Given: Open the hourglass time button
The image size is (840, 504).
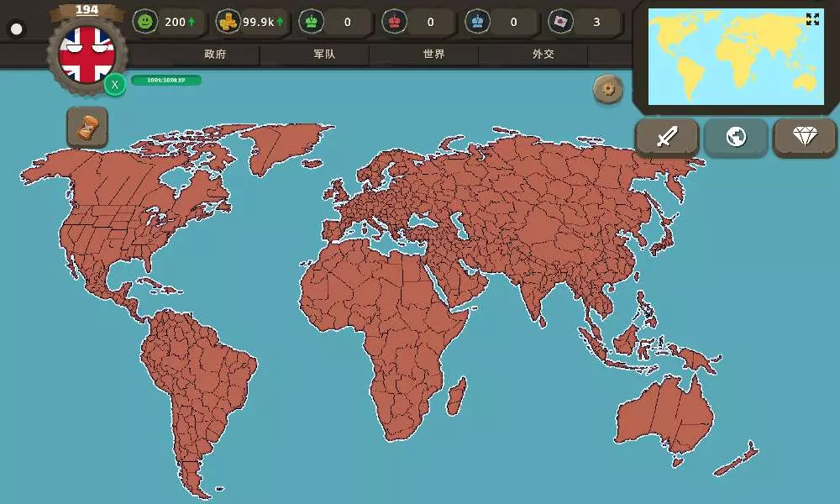Looking at the screenshot, I should point(87,128).
